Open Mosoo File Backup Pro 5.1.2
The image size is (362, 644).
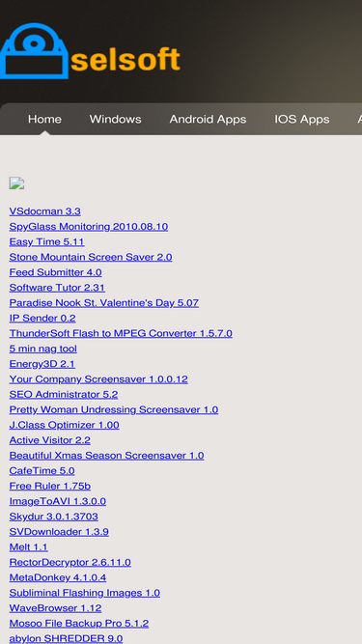79,623
